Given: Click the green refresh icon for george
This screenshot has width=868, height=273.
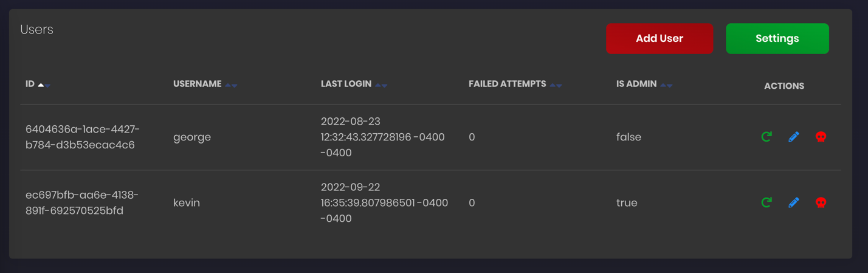Looking at the screenshot, I should [766, 137].
